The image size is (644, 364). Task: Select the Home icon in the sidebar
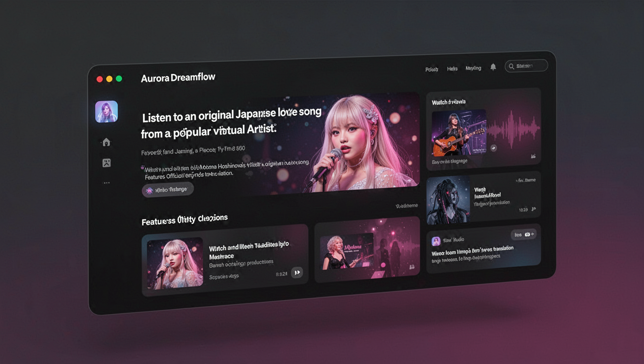(107, 142)
